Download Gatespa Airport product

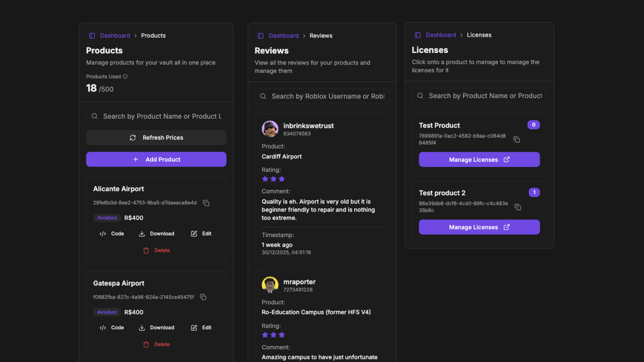click(157, 328)
